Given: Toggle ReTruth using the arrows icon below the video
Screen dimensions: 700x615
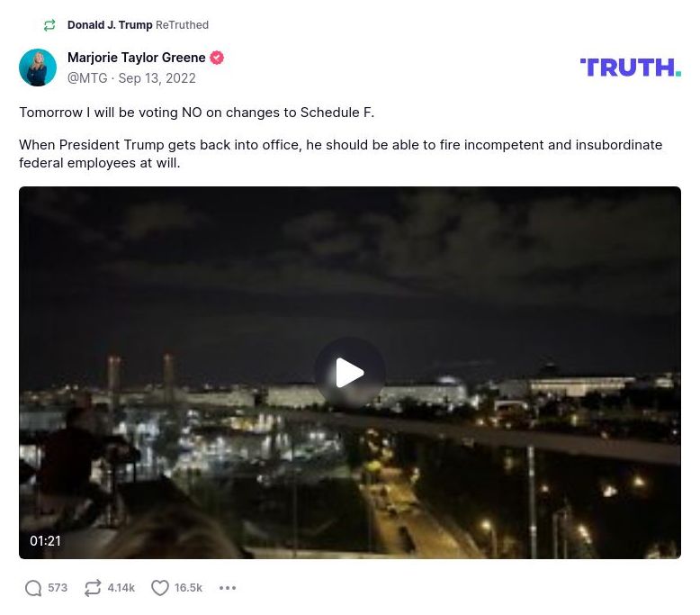Looking at the screenshot, I should (93, 588).
